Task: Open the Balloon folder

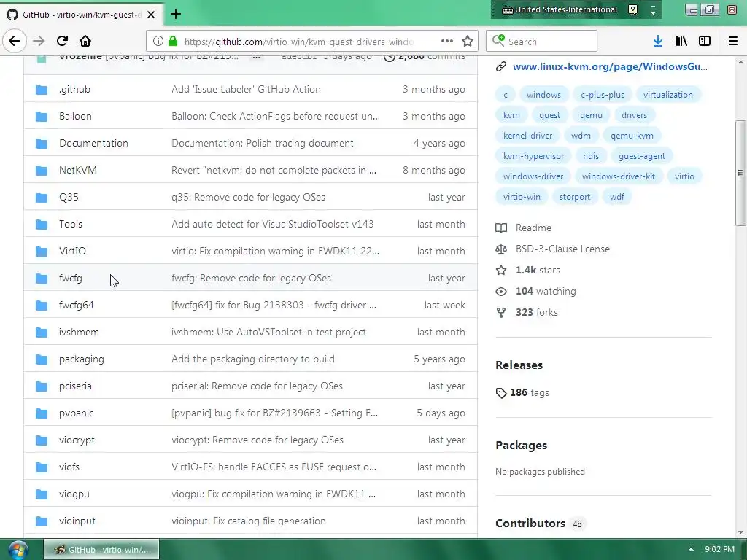Action: 75,116
